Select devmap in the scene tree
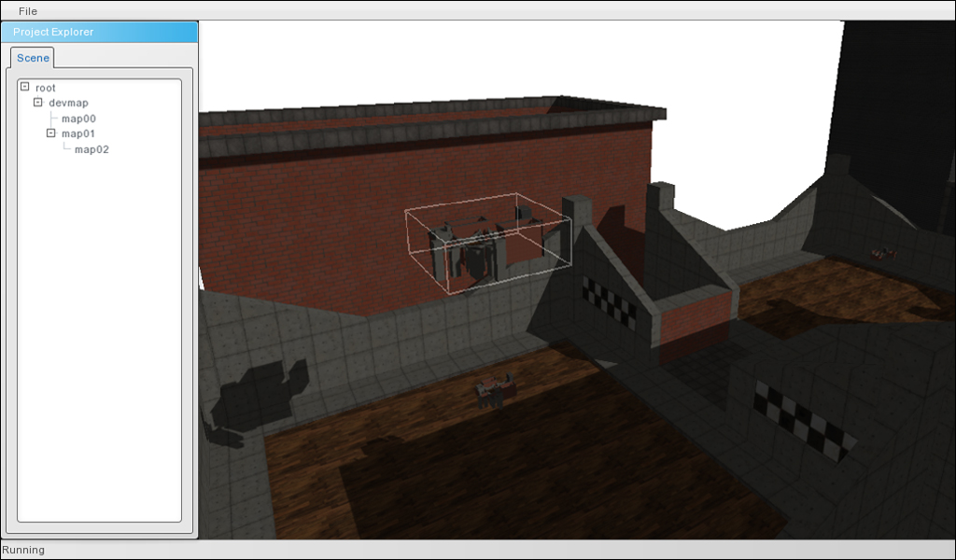Image resolution: width=956 pixels, height=560 pixels. 68,103
